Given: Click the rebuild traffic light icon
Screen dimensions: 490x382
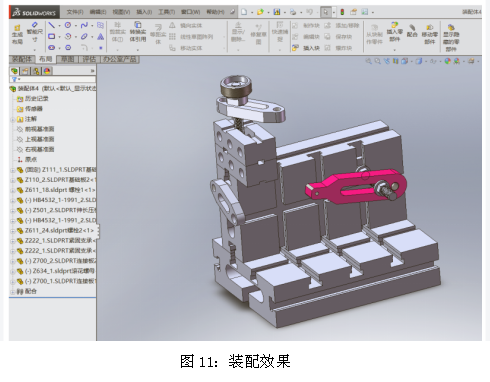Looking at the screenshot, I should (x=342, y=12).
